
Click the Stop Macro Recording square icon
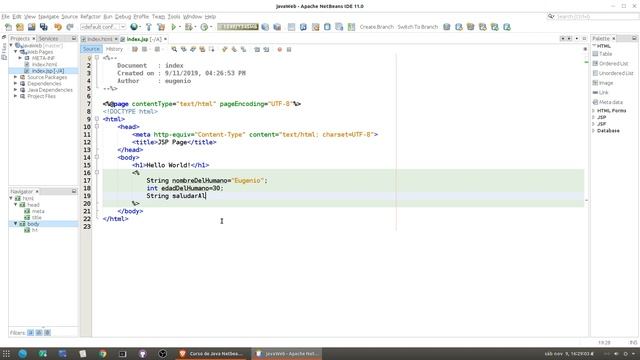coord(289,49)
